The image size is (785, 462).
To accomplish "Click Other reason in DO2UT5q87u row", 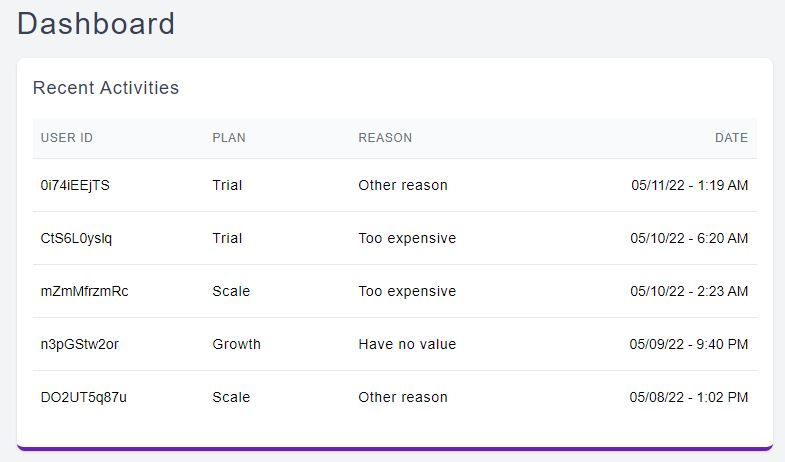I will [403, 397].
